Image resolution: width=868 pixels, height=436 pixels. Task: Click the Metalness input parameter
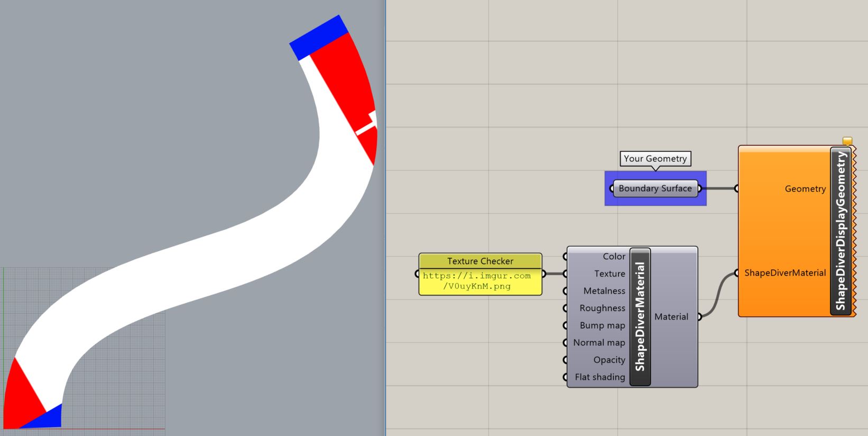coord(604,291)
